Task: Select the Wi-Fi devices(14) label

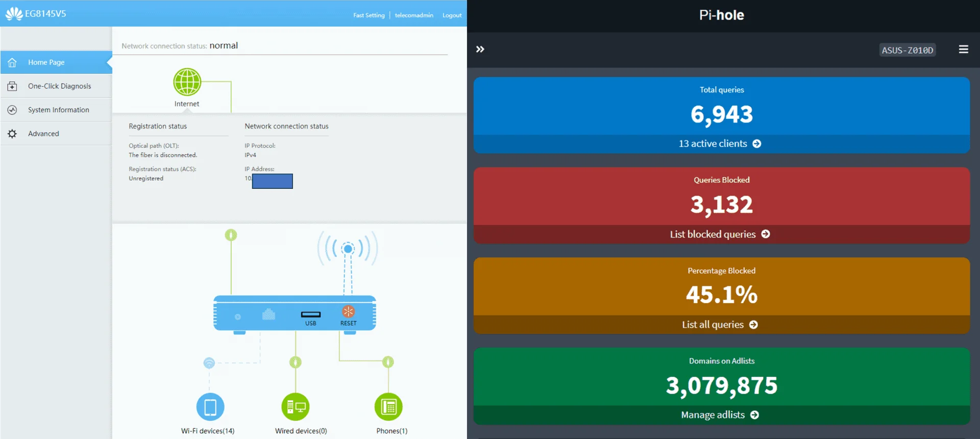Action: 208,431
